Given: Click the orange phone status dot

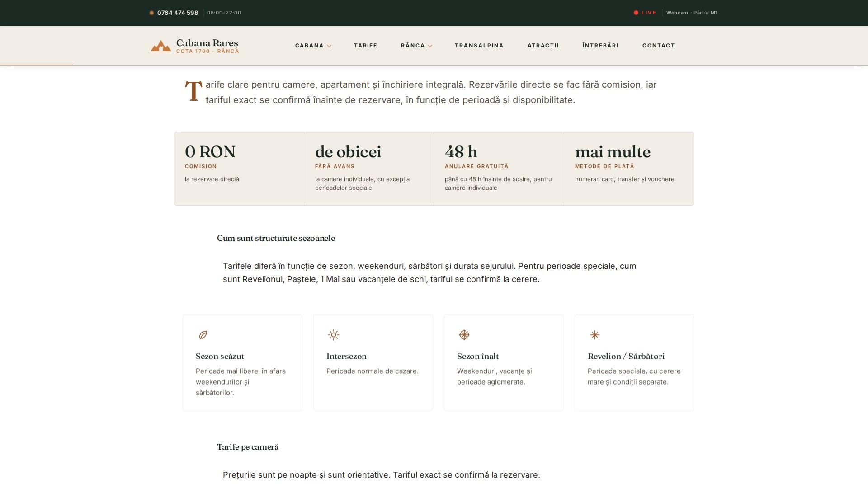Looking at the screenshot, I should (x=151, y=13).
